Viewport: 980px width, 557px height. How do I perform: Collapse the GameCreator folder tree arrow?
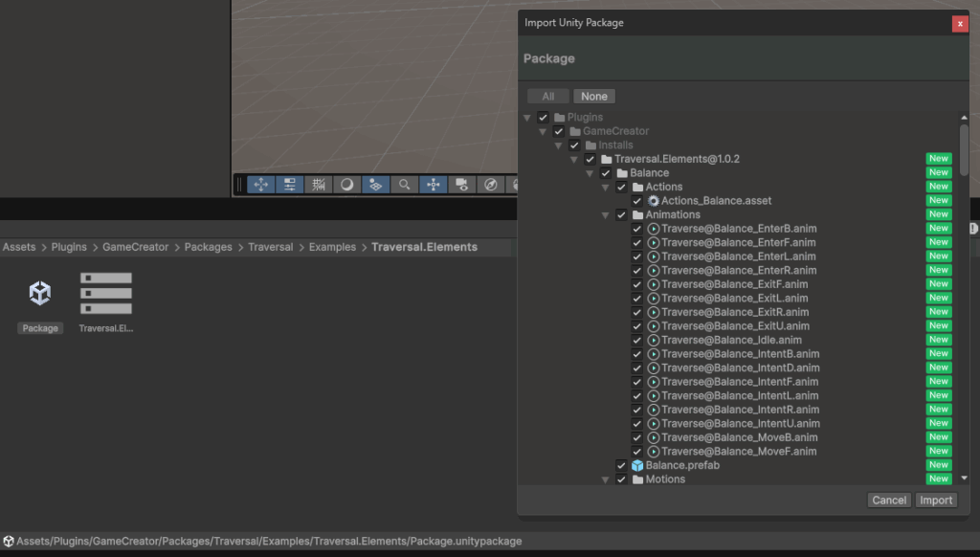[543, 132]
